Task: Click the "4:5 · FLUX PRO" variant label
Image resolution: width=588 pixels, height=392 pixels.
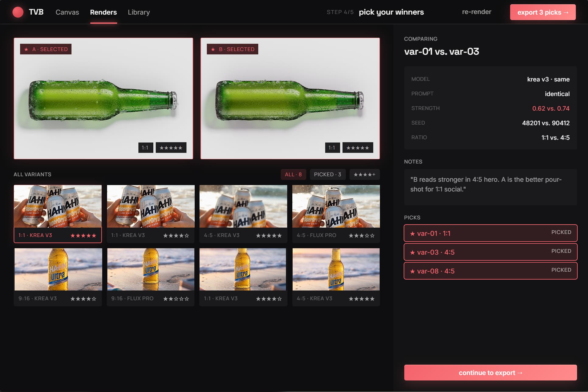Action: (x=316, y=235)
